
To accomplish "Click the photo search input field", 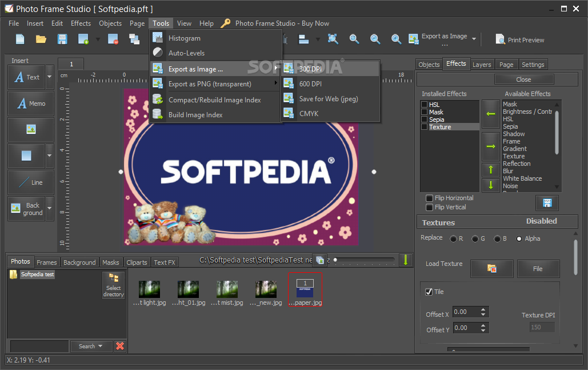I will point(39,346).
